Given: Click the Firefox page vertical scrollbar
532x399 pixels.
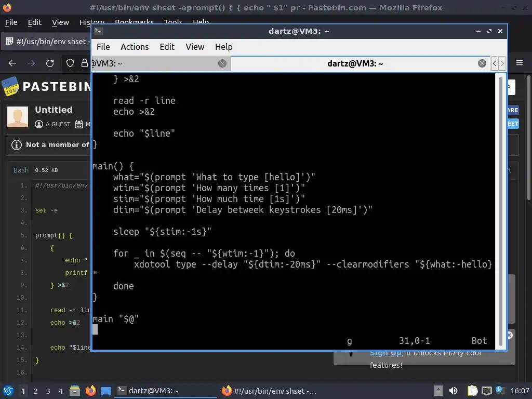Looking at the screenshot, I should pyautogui.click(x=528, y=139).
